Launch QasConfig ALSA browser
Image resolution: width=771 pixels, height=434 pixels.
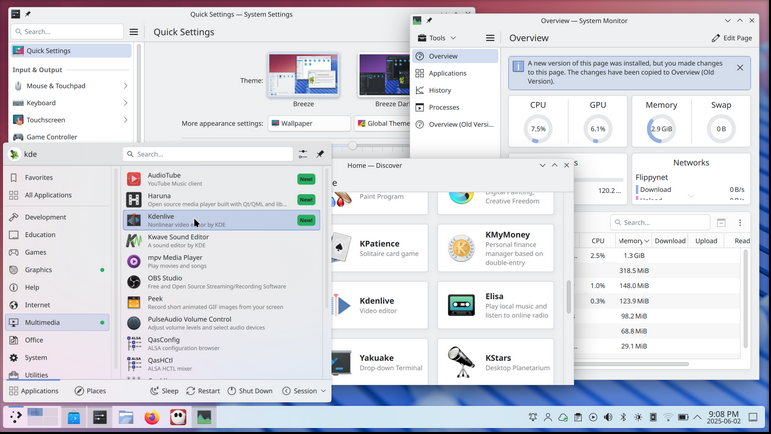221,344
